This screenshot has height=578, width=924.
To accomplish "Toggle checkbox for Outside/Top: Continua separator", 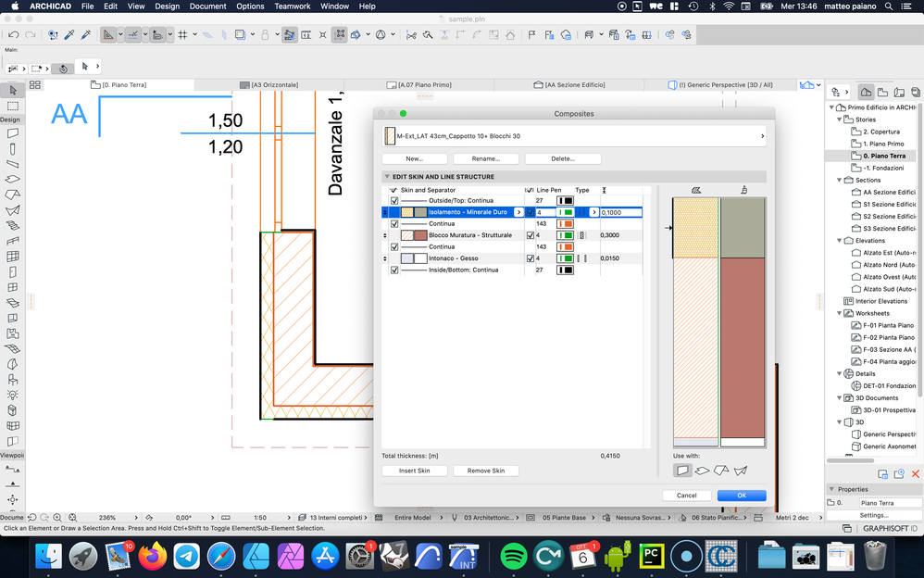I will click(x=395, y=201).
